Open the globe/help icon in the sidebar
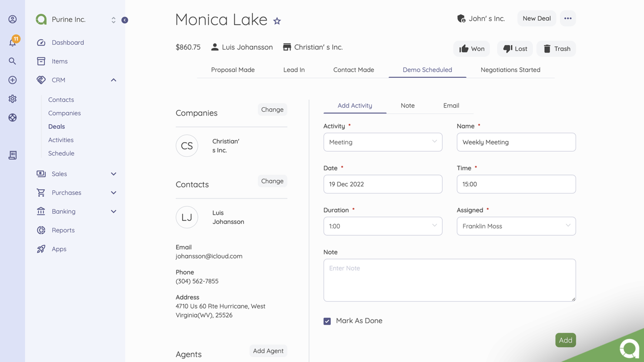 (x=12, y=117)
